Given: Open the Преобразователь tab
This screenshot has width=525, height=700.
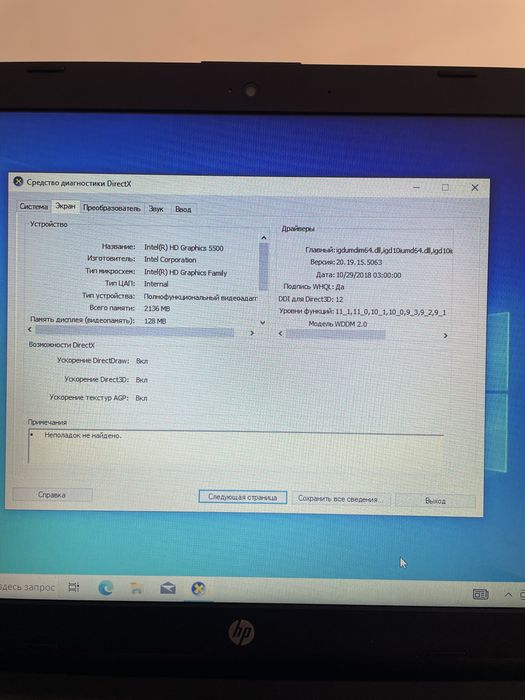Looking at the screenshot, I should point(112,208).
